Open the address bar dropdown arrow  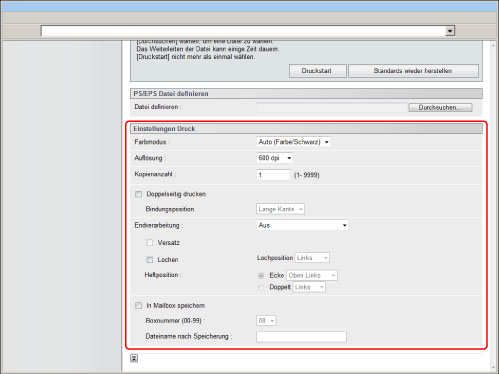coord(450,31)
